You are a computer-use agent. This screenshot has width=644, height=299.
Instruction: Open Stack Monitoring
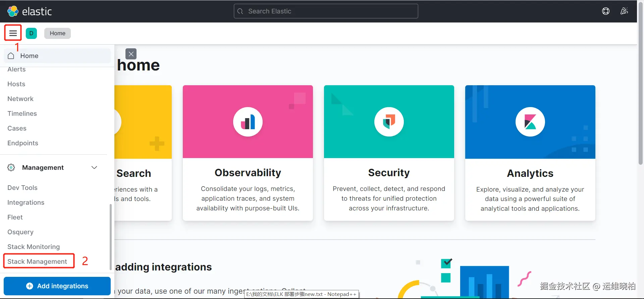point(34,247)
